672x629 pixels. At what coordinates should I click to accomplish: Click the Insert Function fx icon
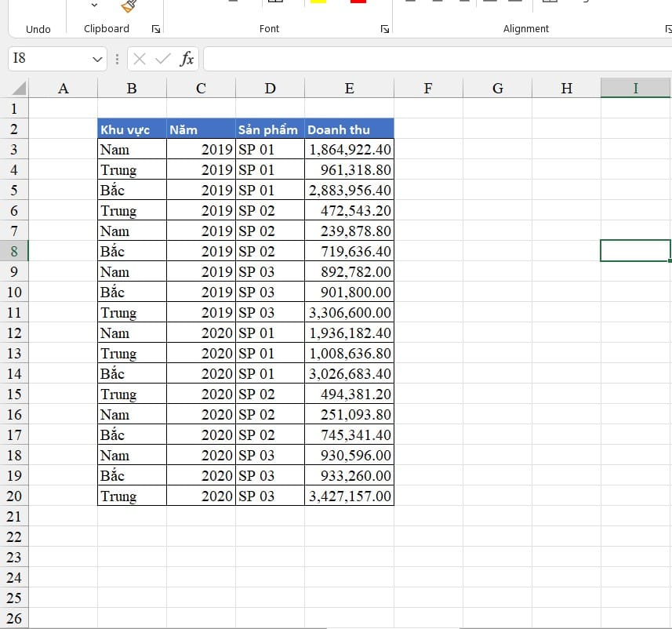pyautogui.click(x=187, y=59)
